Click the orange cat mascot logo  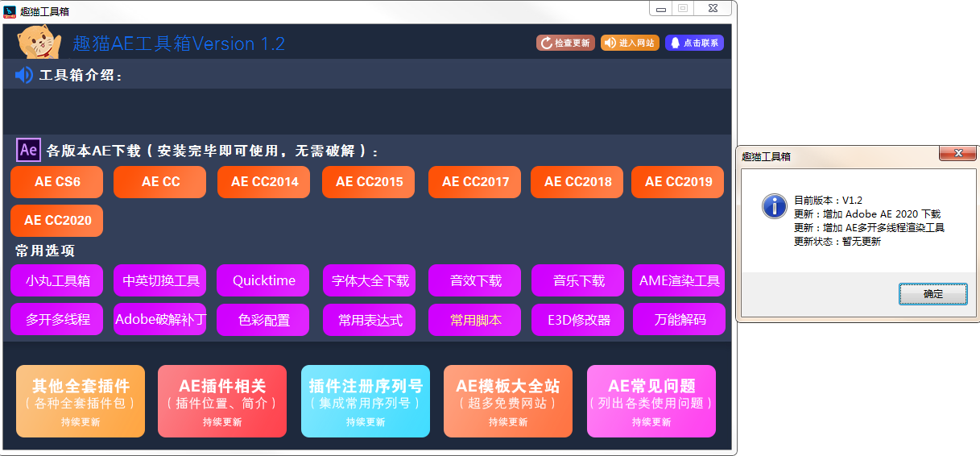(x=39, y=42)
